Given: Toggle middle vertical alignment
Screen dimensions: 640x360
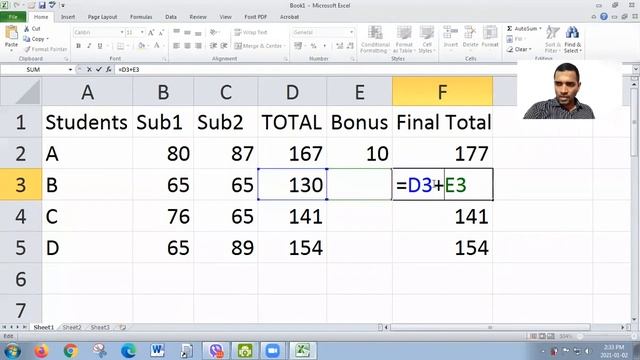Looking at the screenshot, I should 187,32.
